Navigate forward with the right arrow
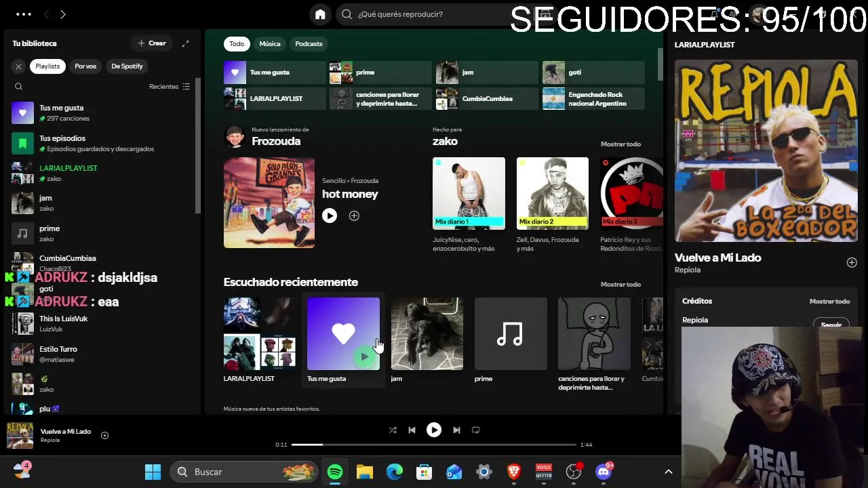This screenshot has width=868, height=488. (x=62, y=14)
